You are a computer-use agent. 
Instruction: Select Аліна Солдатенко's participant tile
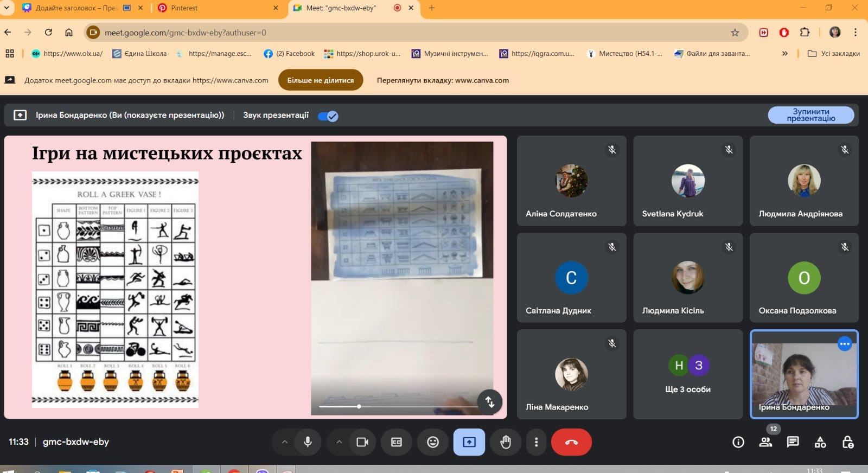pos(572,181)
